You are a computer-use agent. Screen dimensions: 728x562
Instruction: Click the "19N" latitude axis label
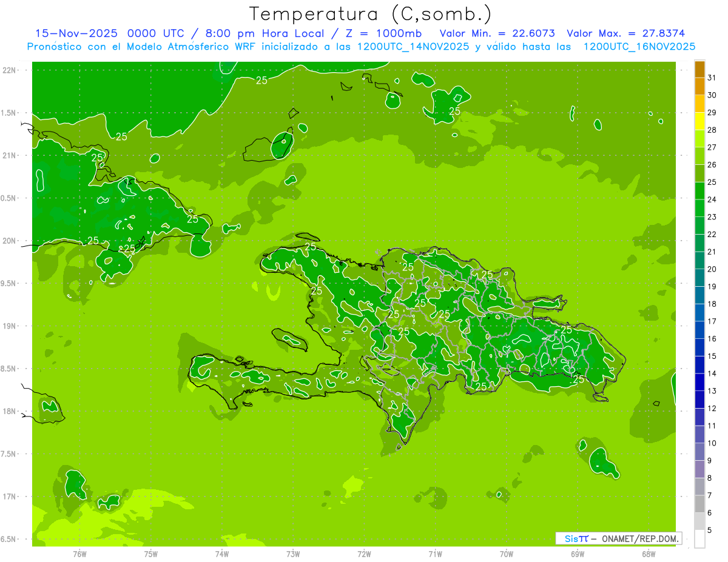point(10,326)
